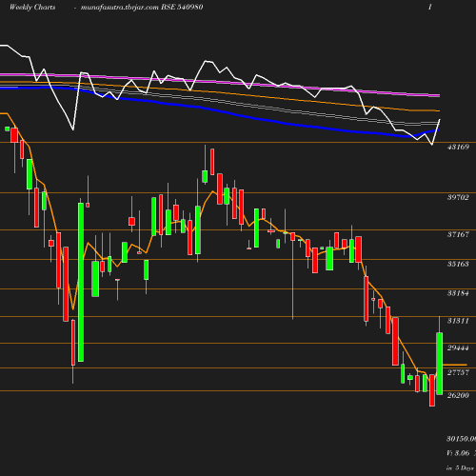Select the 31311 price level label
The width and height of the screenshot is (476, 476).
click(458, 321)
